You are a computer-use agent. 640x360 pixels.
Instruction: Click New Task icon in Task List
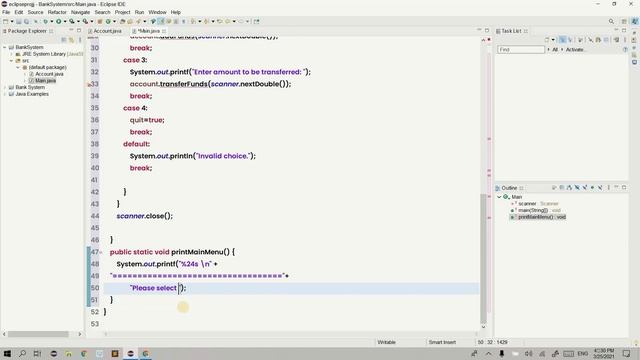click(x=547, y=40)
